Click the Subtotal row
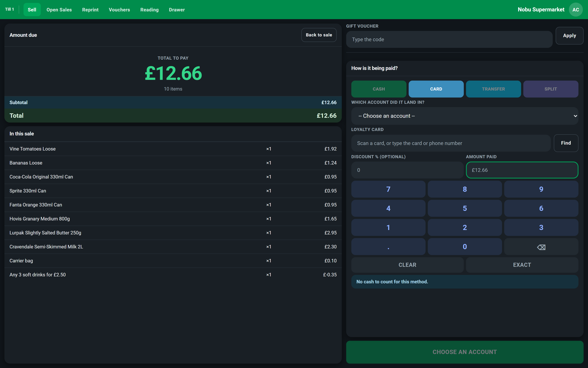The width and height of the screenshot is (588, 368). point(173,102)
